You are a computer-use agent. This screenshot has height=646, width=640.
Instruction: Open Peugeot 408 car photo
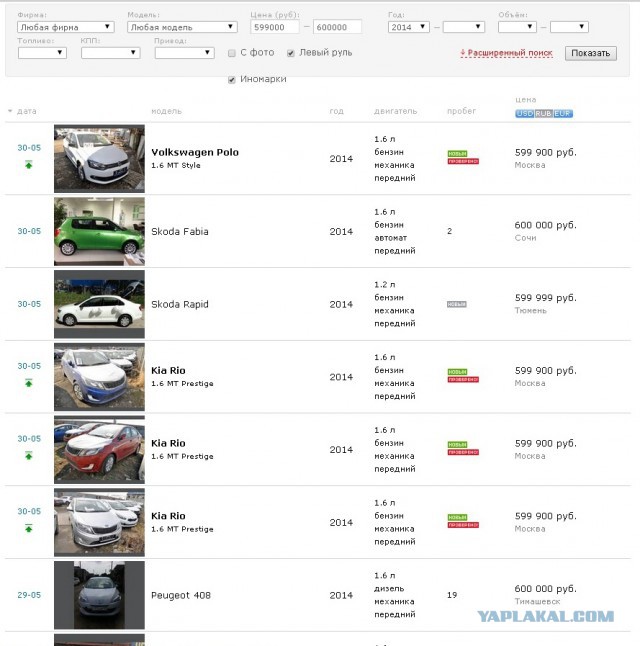click(x=99, y=595)
